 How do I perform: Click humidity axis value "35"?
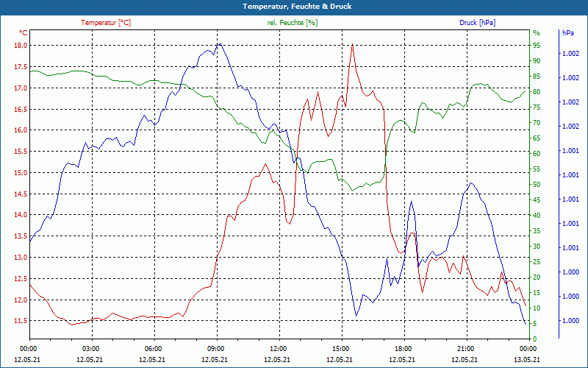537,231
